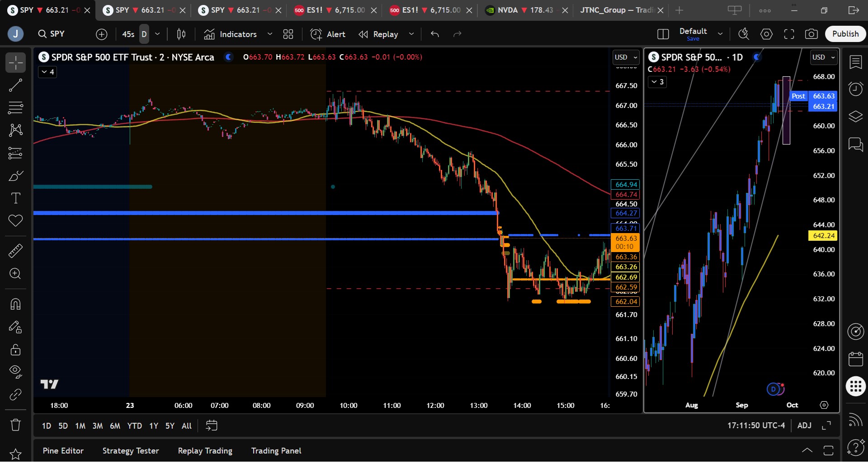Open the J user profile menu

coord(15,34)
